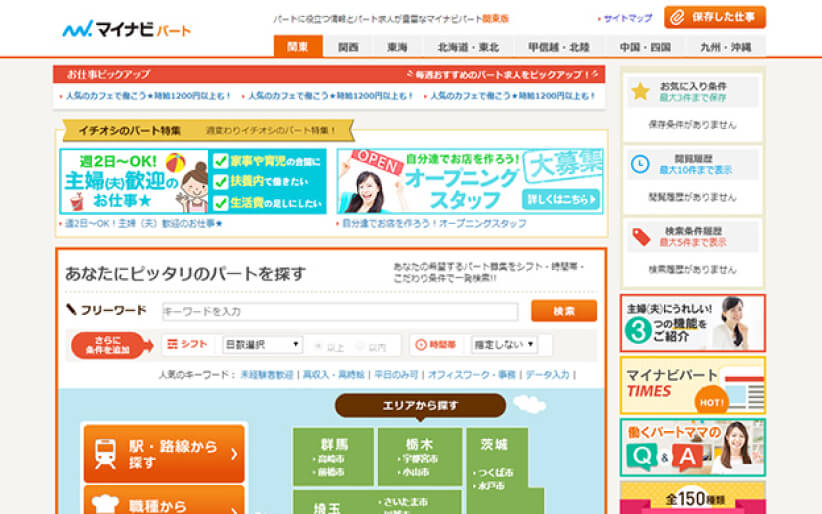
Task: Click the 小山市 link in 栃木
Action: click(416, 472)
